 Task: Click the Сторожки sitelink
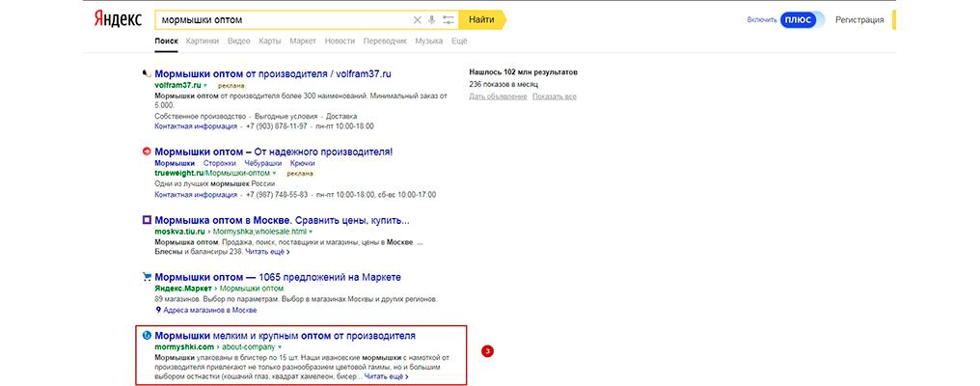pyautogui.click(x=217, y=163)
